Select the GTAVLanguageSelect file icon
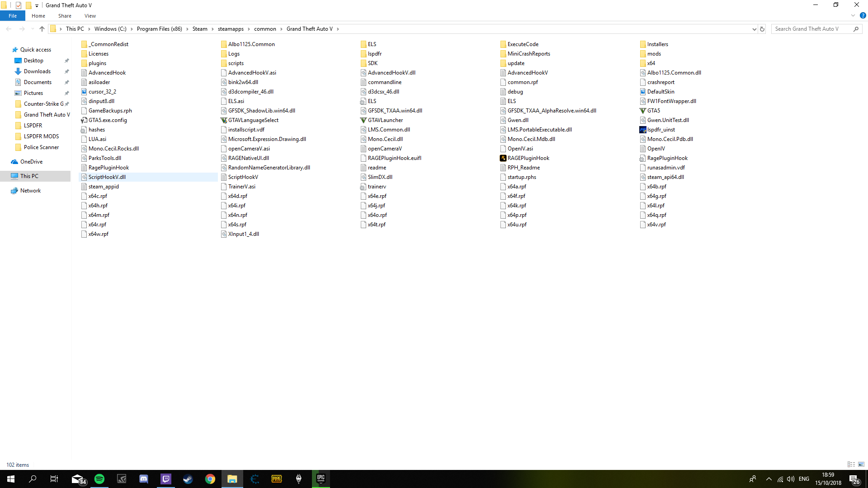The height and width of the screenshot is (488, 868). 223,120
